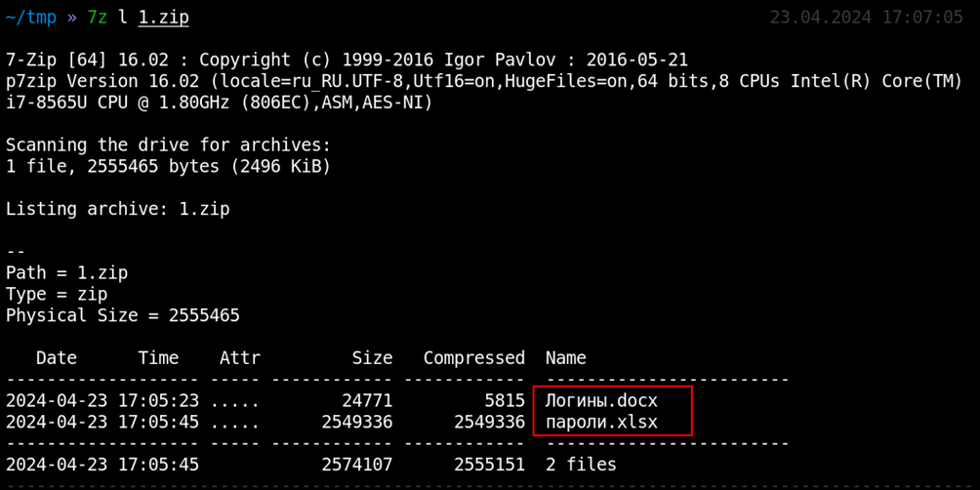Click compressed value 5815

coord(505,400)
